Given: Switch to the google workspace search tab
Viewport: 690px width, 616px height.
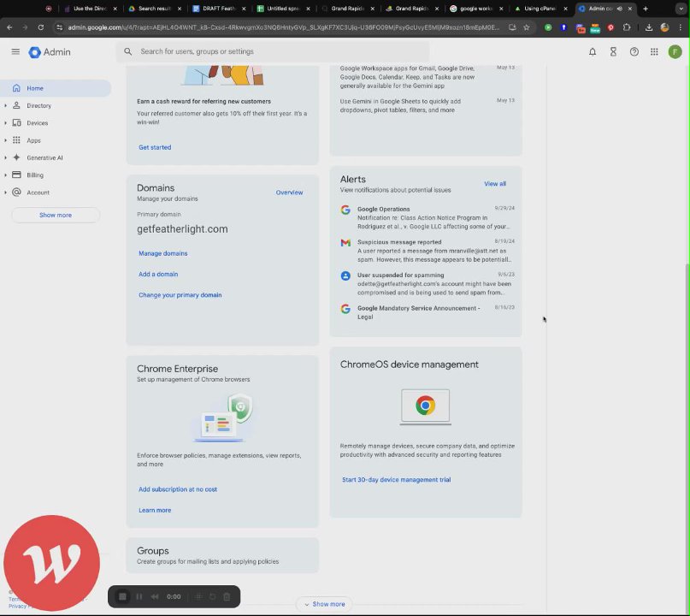Looking at the screenshot, I should point(477,9).
